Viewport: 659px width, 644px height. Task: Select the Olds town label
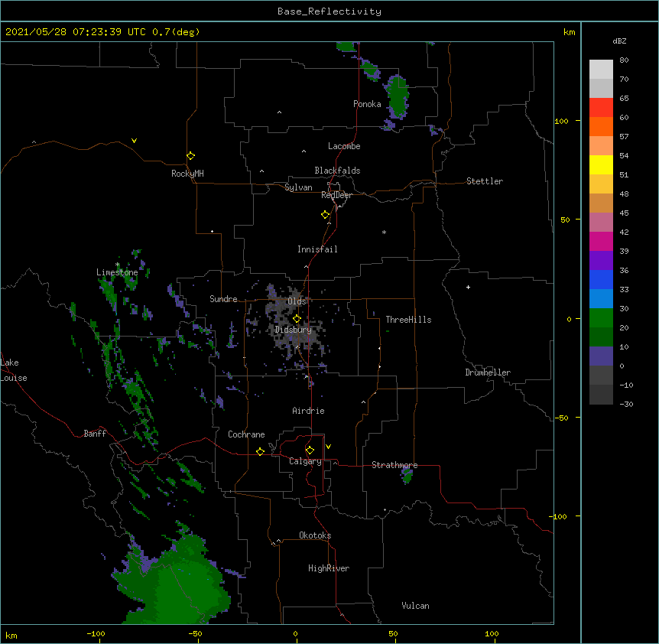pos(297,301)
